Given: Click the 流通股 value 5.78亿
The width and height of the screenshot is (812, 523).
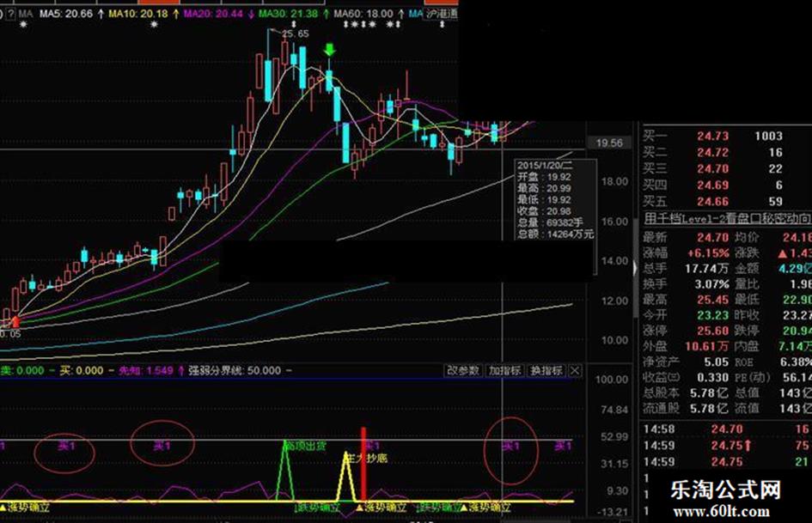Looking at the screenshot, I should click(709, 409).
